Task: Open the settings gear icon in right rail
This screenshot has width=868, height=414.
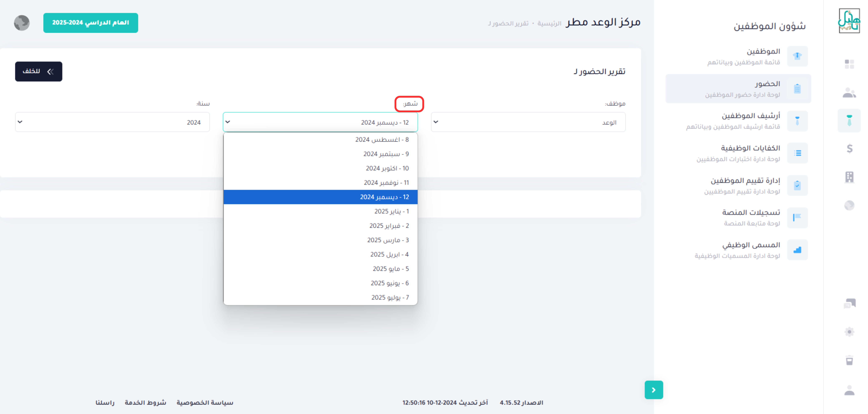Action: coord(849,332)
